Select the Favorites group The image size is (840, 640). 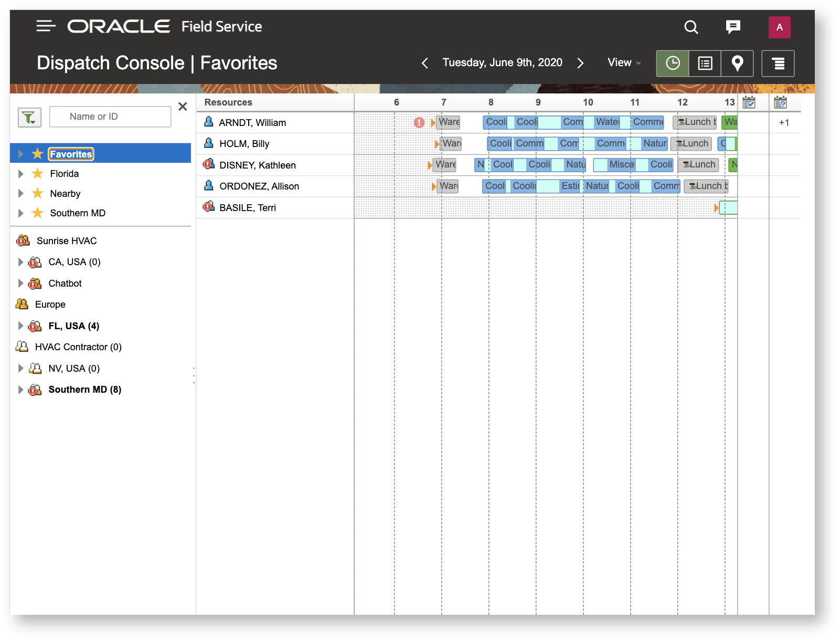(71, 154)
